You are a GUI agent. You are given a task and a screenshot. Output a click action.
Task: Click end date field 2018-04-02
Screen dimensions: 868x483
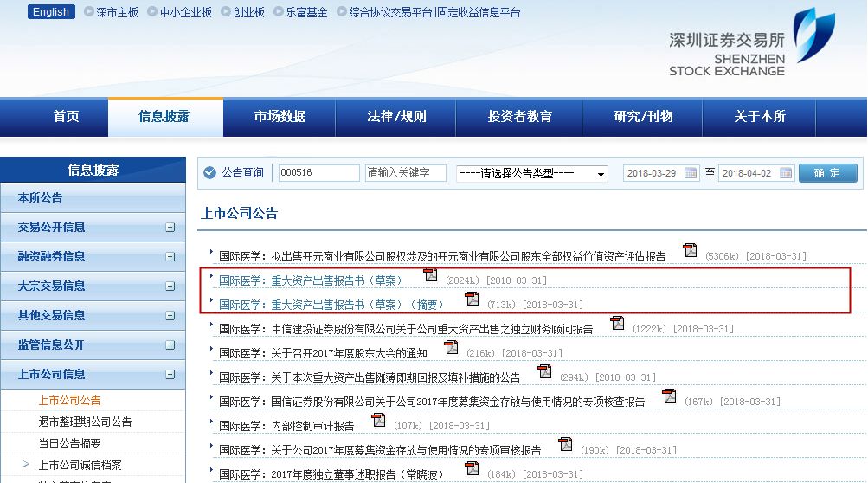click(x=756, y=173)
